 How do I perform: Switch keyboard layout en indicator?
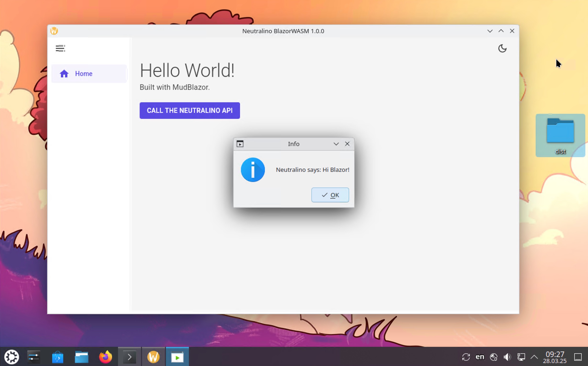click(x=480, y=357)
